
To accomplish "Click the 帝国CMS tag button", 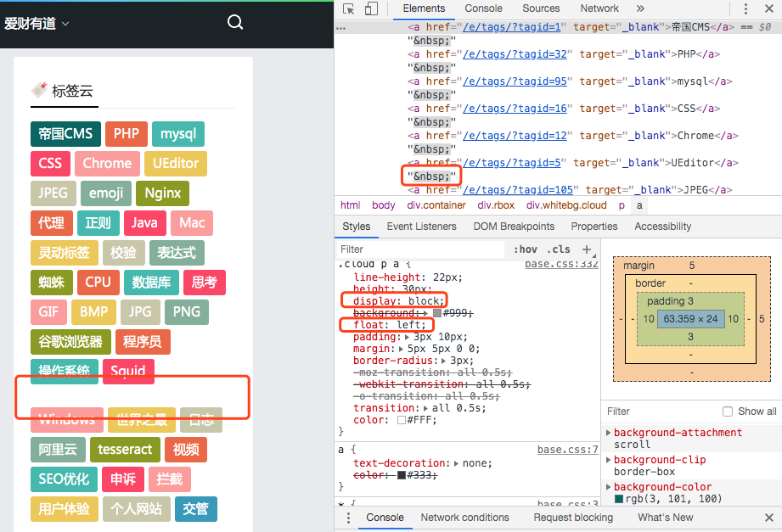I will coord(65,134).
